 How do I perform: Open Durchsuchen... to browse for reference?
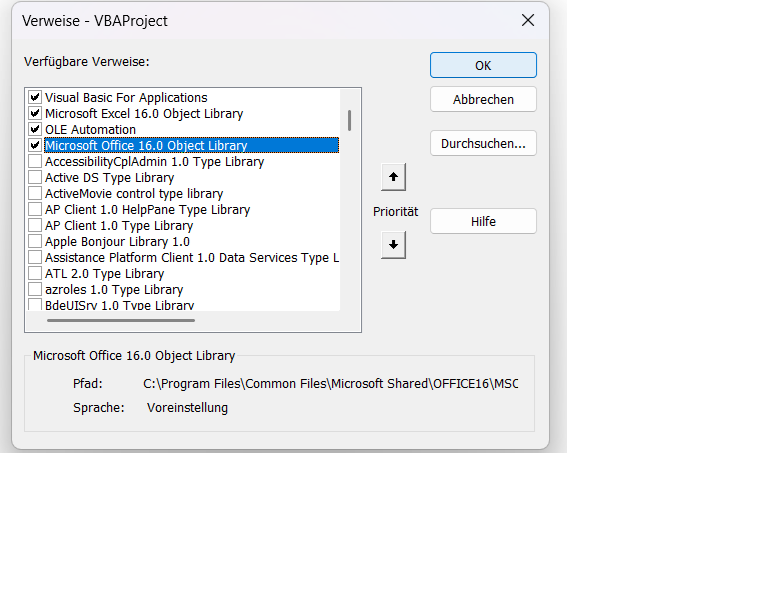(x=483, y=143)
